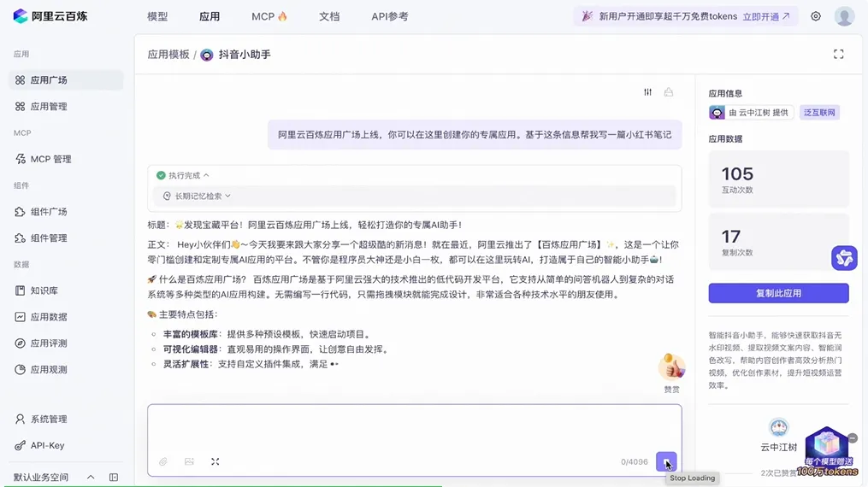Stop loading with the stop button

point(666,461)
